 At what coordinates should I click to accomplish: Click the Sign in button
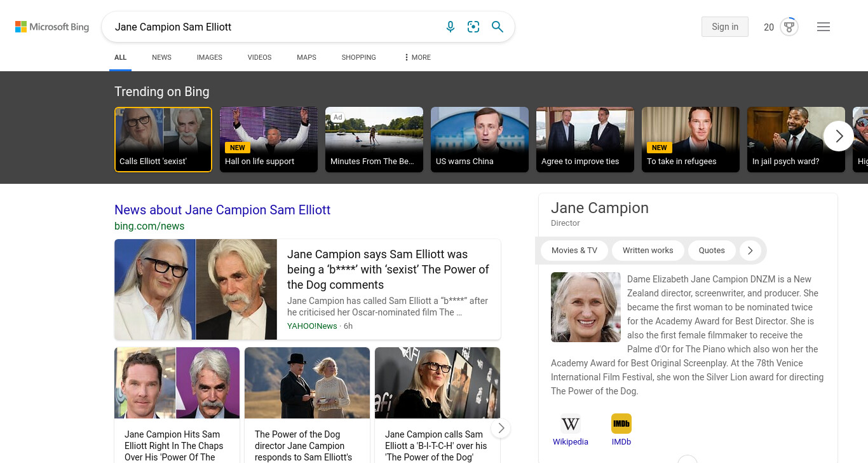click(x=725, y=27)
